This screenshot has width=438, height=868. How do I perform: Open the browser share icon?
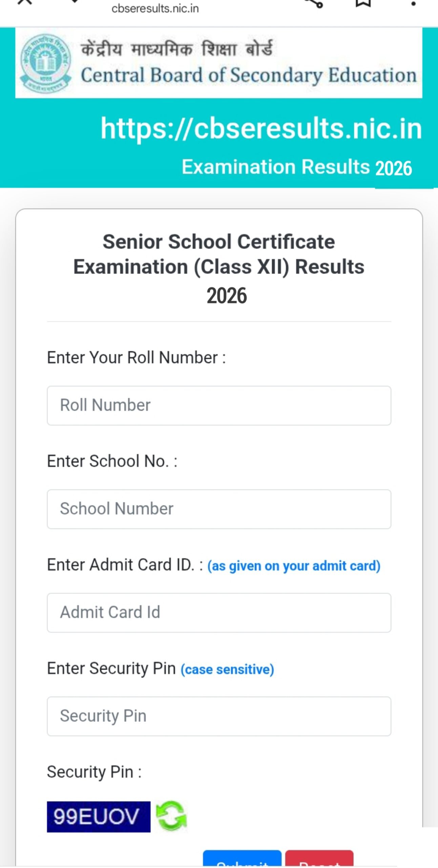click(315, 3)
